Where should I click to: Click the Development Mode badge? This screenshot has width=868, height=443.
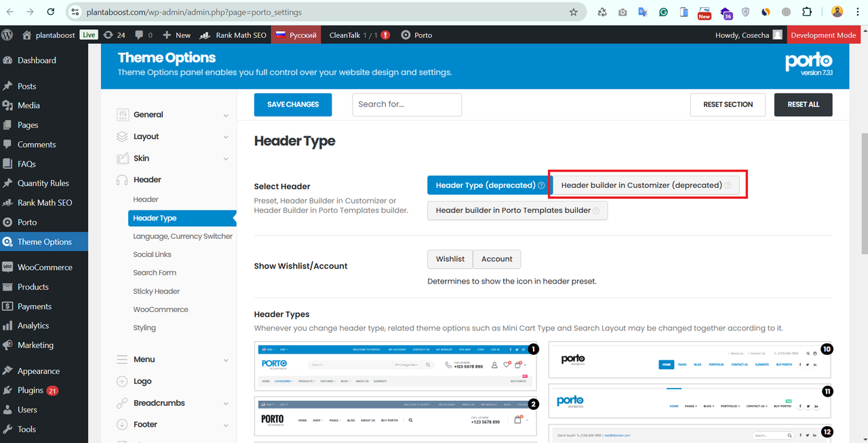coord(823,35)
